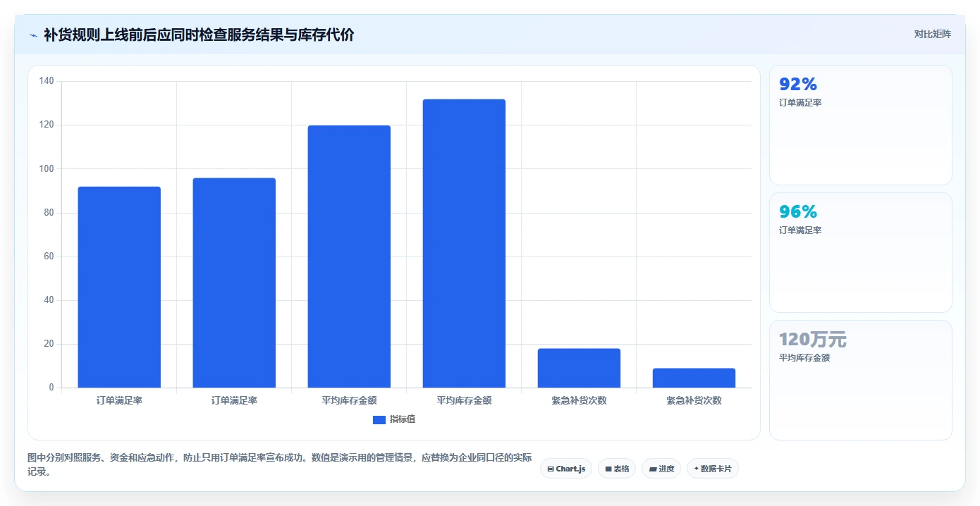Click the blue icon beside the header title
Viewport: 980px width, 506px height.
[x=33, y=35]
